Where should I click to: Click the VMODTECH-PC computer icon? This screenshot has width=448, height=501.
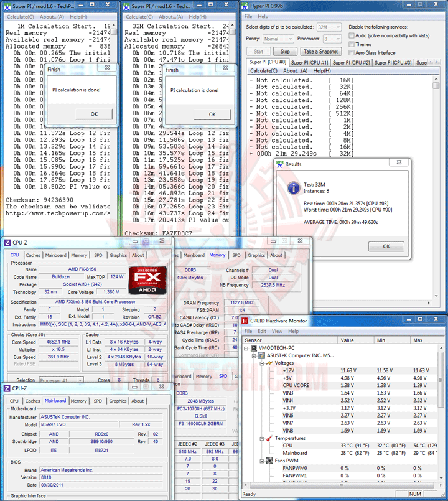pos(254,348)
